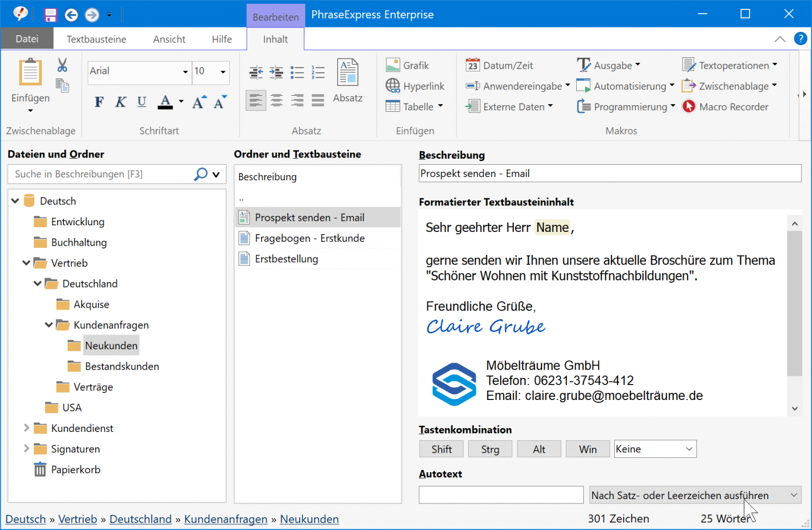This screenshot has height=530, width=812.
Task: Open the Datei menu
Action: tap(27, 39)
